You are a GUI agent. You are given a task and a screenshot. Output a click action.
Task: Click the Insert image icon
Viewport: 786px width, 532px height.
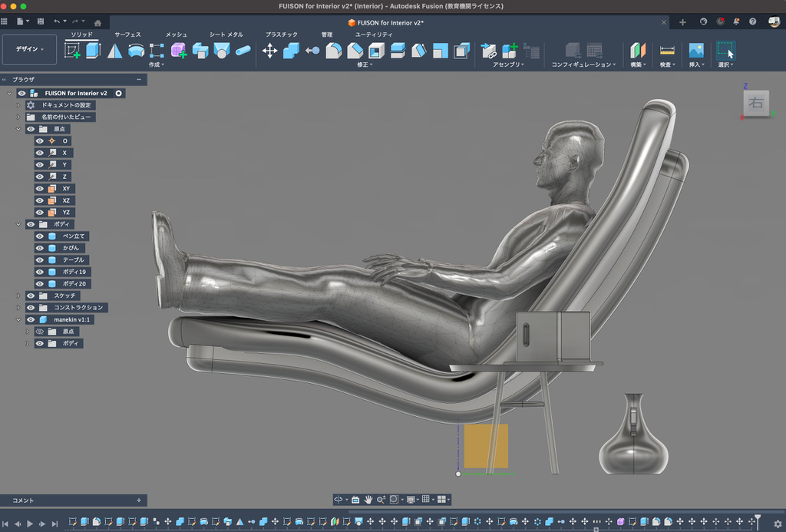coord(696,51)
